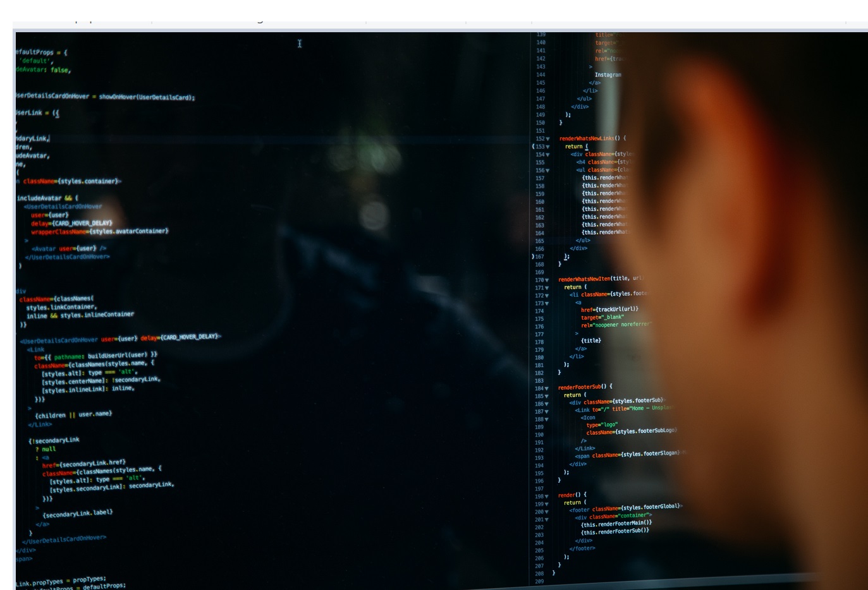Click the renderFooterSub() { declaration on line 184

click(585, 387)
